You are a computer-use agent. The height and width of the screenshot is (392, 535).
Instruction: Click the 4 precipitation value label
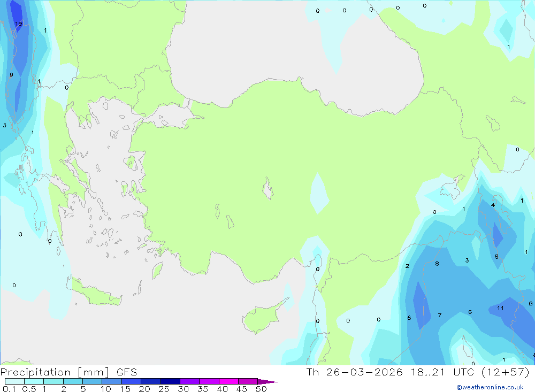point(493,205)
